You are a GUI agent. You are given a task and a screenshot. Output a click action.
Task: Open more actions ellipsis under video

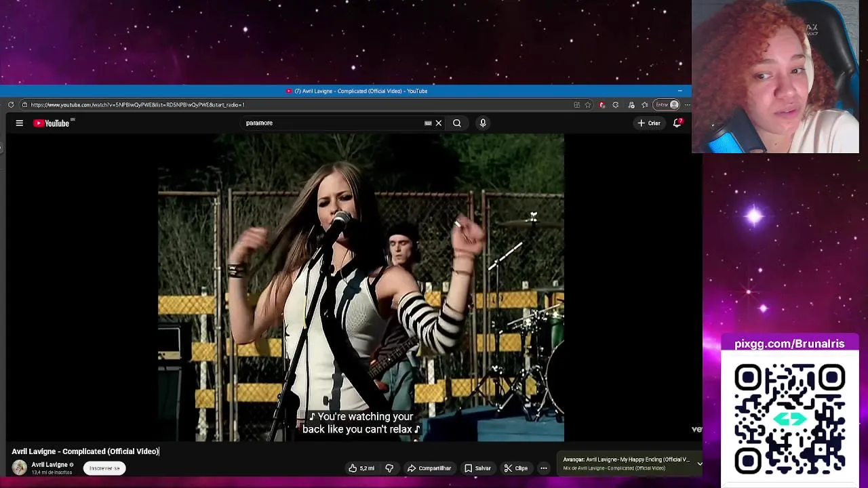(x=543, y=468)
